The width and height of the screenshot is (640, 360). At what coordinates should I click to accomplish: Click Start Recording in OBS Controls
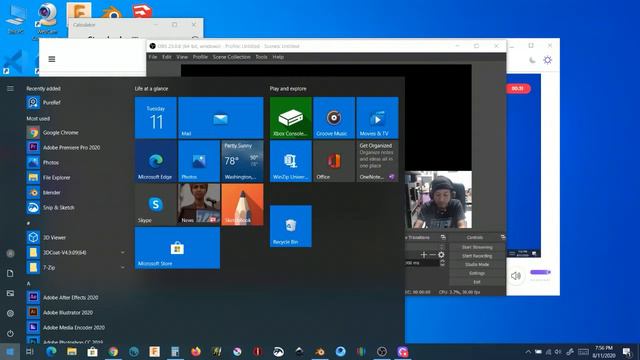(x=477, y=256)
